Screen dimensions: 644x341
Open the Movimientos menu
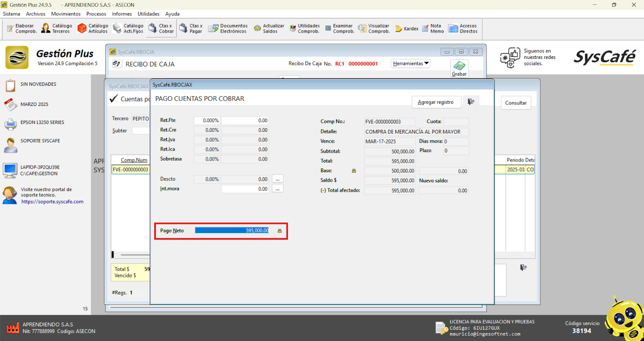pos(66,14)
